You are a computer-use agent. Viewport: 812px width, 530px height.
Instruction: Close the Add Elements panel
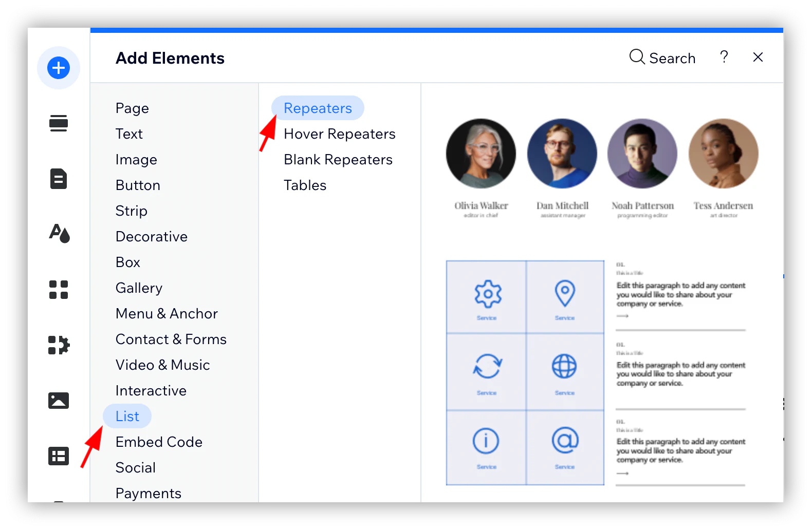click(x=758, y=57)
